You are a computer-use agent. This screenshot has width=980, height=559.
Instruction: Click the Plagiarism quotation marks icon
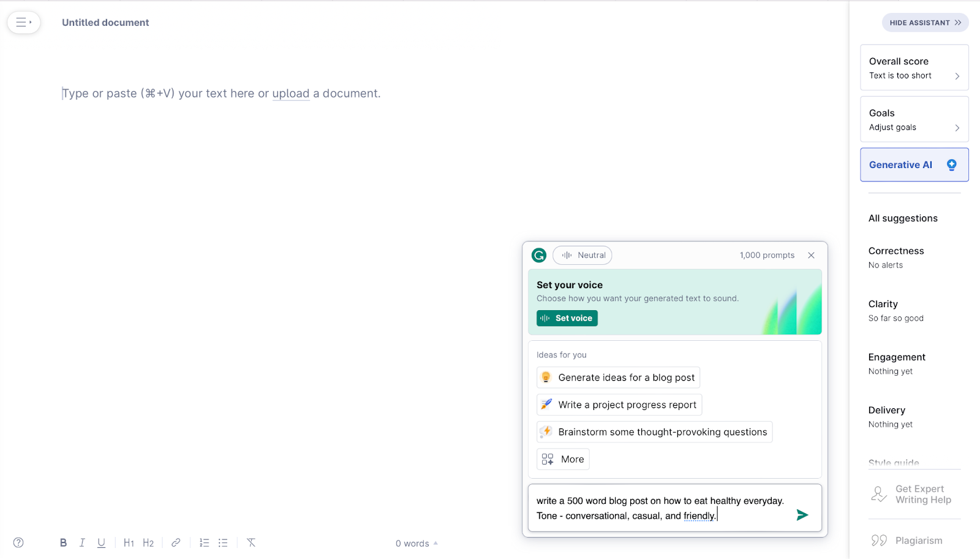tap(879, 541)
